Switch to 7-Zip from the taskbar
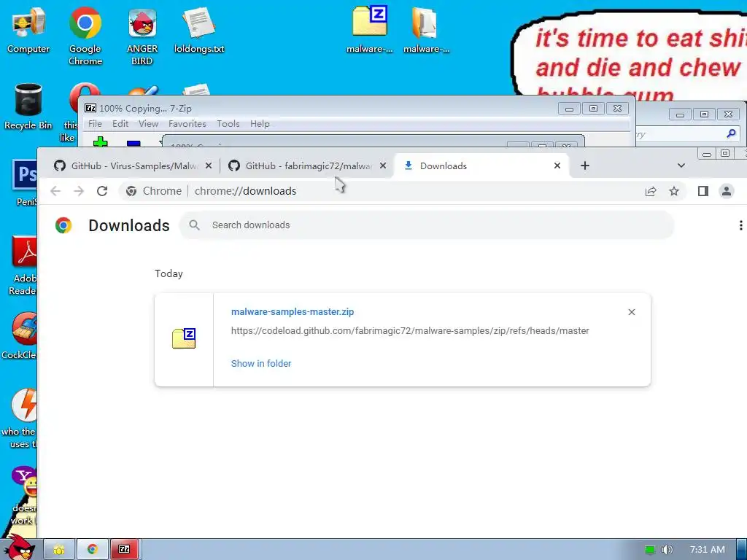This screenshot has height=560, width=747. (125, 550)
